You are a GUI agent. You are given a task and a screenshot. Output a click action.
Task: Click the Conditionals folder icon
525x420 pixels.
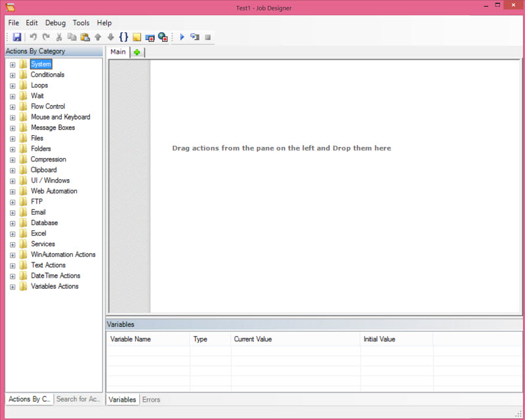click(x=23, y=75)
